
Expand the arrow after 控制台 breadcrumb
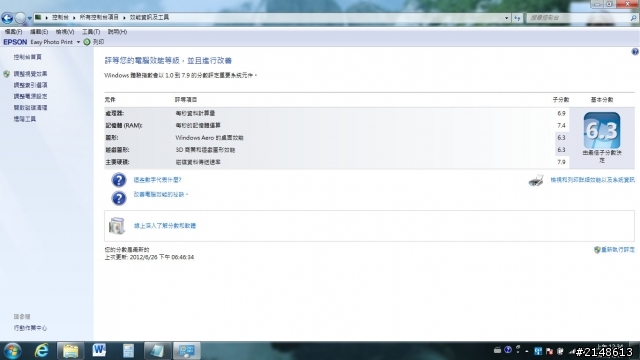(74, 18)
